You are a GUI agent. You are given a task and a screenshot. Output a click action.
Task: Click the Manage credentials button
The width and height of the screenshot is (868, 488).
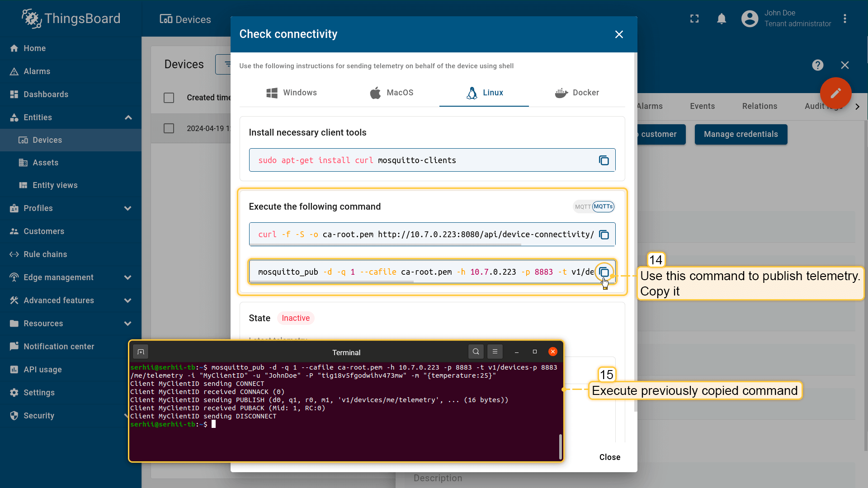click(741, 134)
